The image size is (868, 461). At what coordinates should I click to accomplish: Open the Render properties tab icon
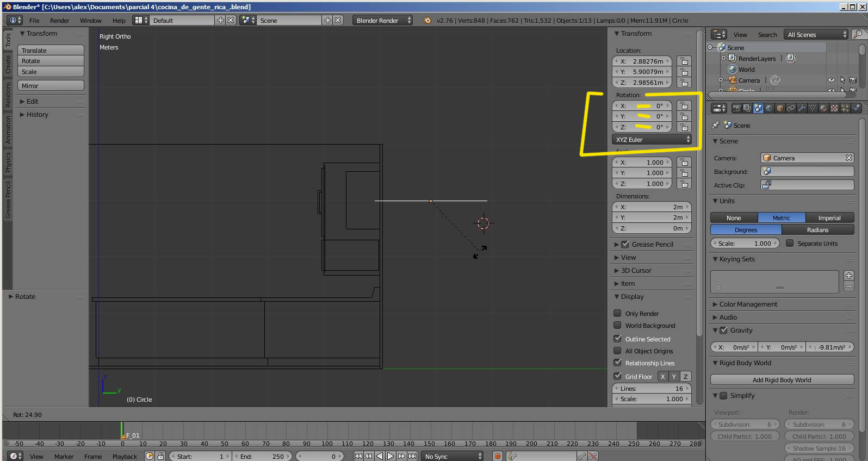tap(736, 108)
